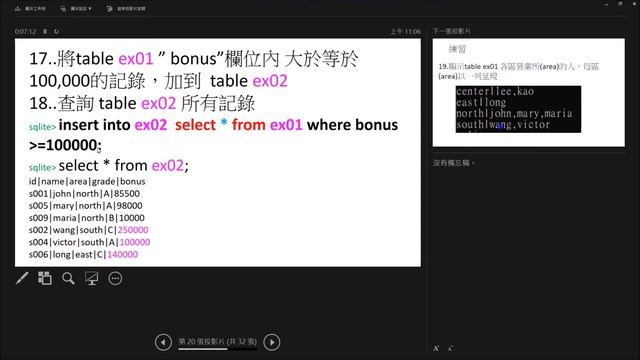This screenshot has height=360, width=640.
Task: Shrink the notes text size
Action: pos(450,348)
